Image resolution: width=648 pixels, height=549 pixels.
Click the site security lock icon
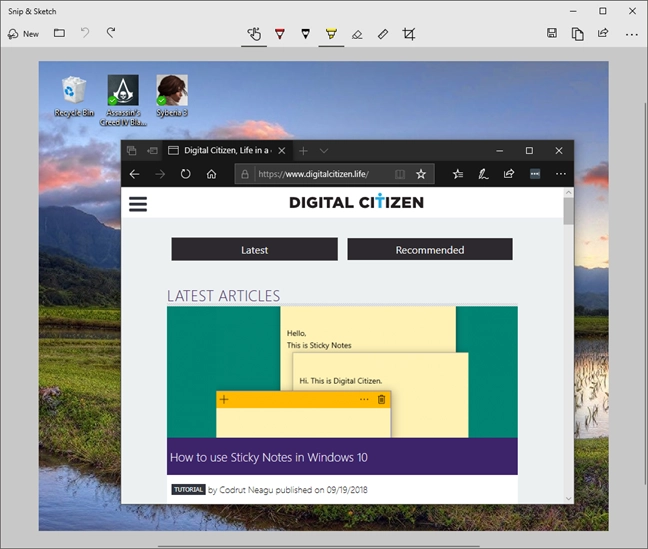[245, 174]
